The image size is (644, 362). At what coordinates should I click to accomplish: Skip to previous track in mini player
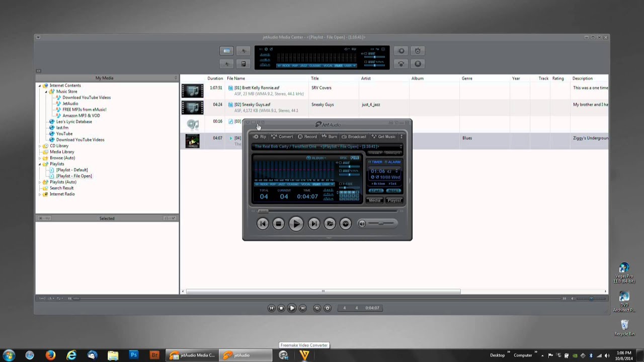pyautogui.click(x=263, y=224)
